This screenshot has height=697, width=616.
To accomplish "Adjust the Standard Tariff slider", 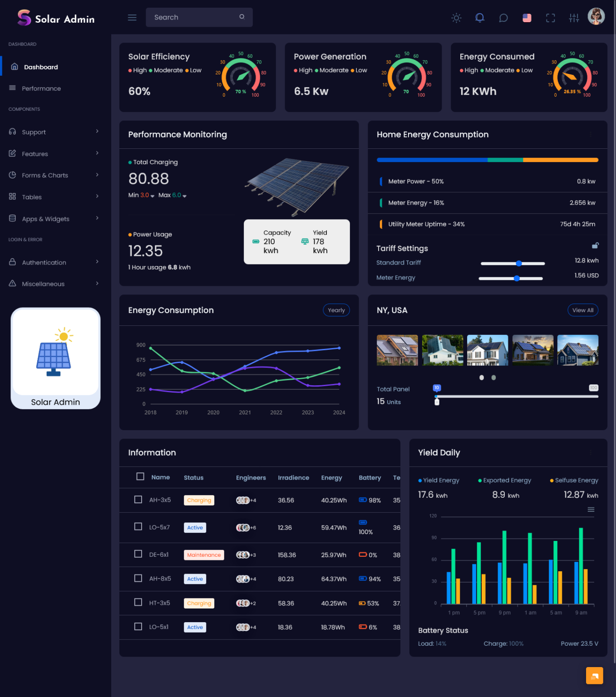I will (519, 263).
